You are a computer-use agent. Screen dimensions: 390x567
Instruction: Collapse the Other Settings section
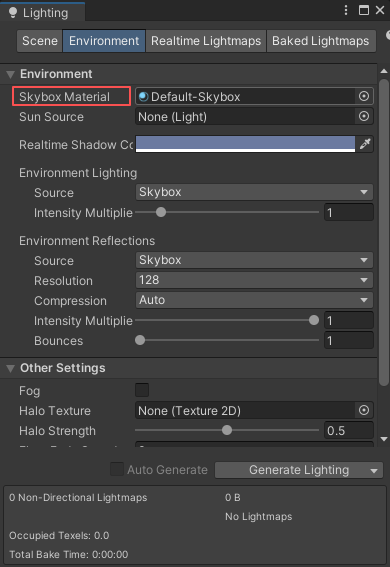pos(10,368)
